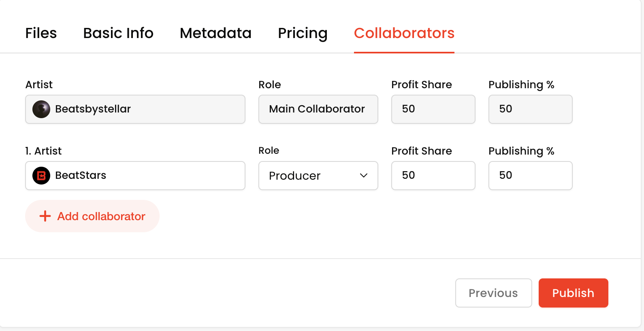Viewport: 644px width, 331px height.
Task: Select the Pricing tab
Action: click(x=303, y=33)
